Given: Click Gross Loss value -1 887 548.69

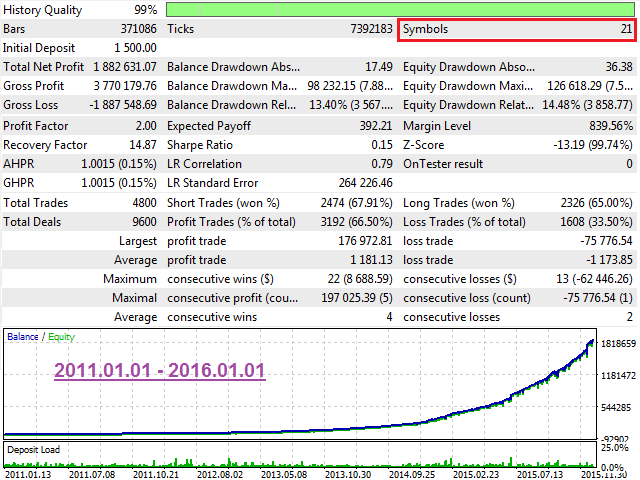Looking at the screenshot, I should coord(123,105).
